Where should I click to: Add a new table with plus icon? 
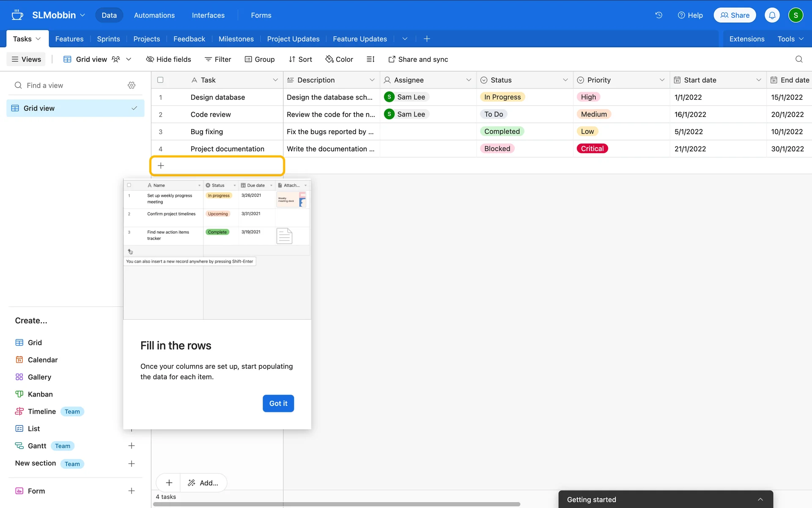point(427,39)
